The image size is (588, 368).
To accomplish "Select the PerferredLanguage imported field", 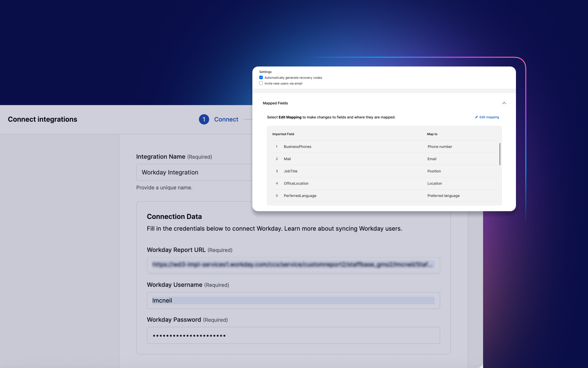I will tap(300, 196).
